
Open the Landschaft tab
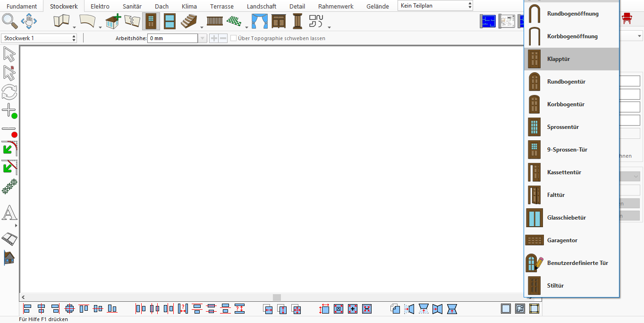[262, 6]
